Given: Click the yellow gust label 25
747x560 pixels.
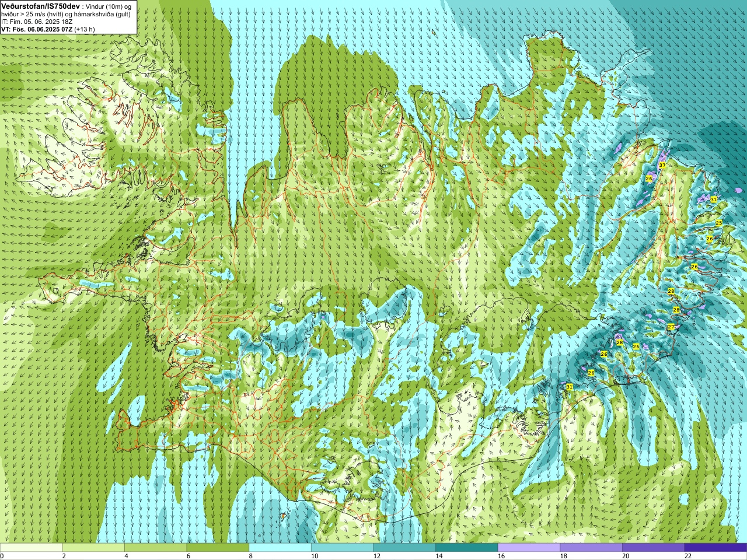Looking at the screenshot, I should (719, 223).
